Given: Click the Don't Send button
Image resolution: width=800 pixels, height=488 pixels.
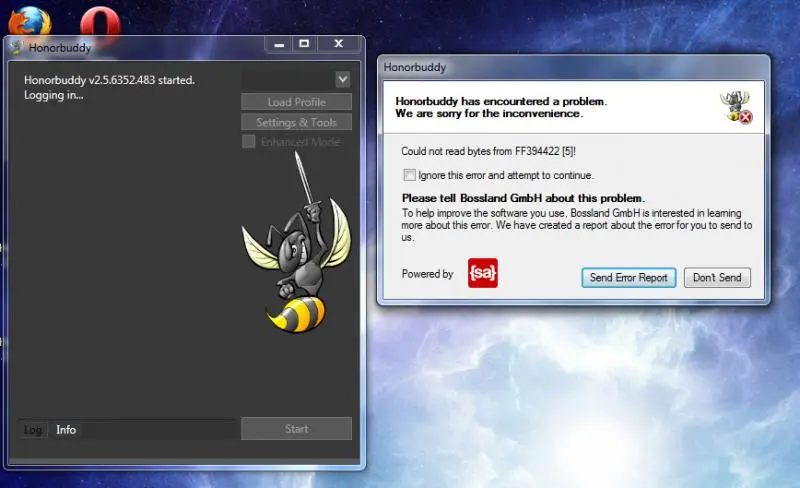Looking at the screenshot, I should tap(717, 278).
